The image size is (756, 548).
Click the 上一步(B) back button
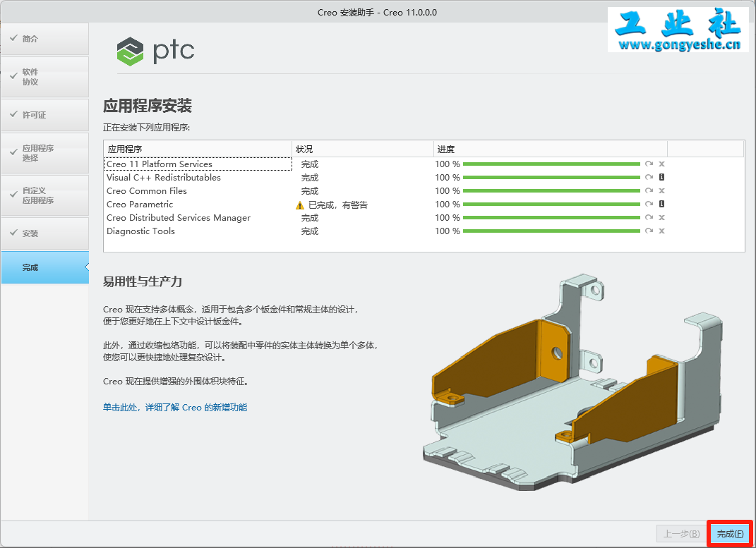[681, 534]
